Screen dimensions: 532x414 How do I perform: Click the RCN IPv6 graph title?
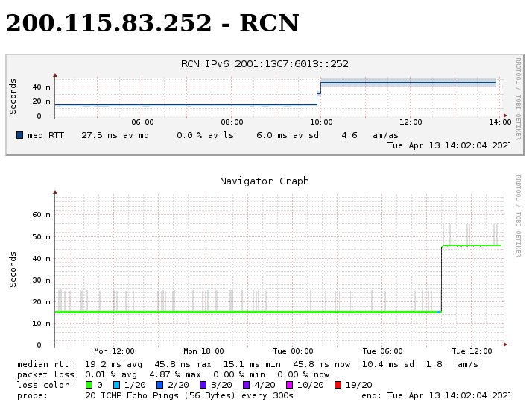click(x=265, y=64)
